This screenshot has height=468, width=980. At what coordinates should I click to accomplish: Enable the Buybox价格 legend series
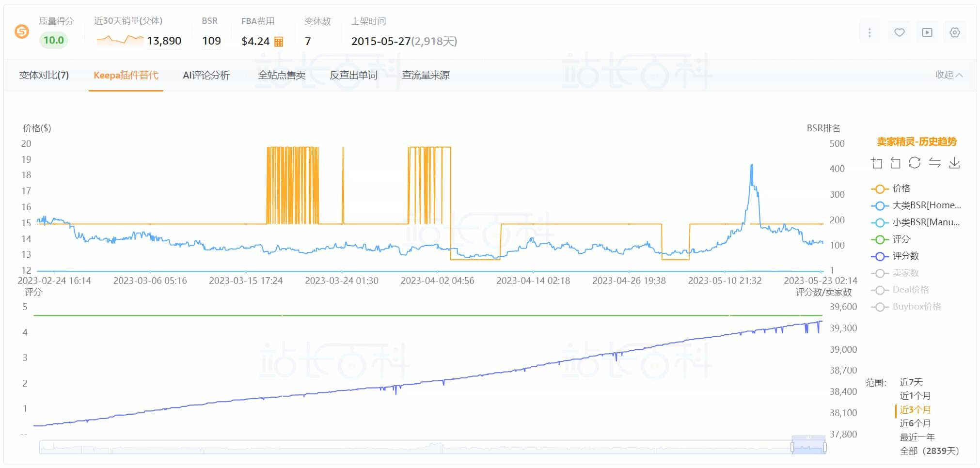pyautogui.click(x=906, y=307)
